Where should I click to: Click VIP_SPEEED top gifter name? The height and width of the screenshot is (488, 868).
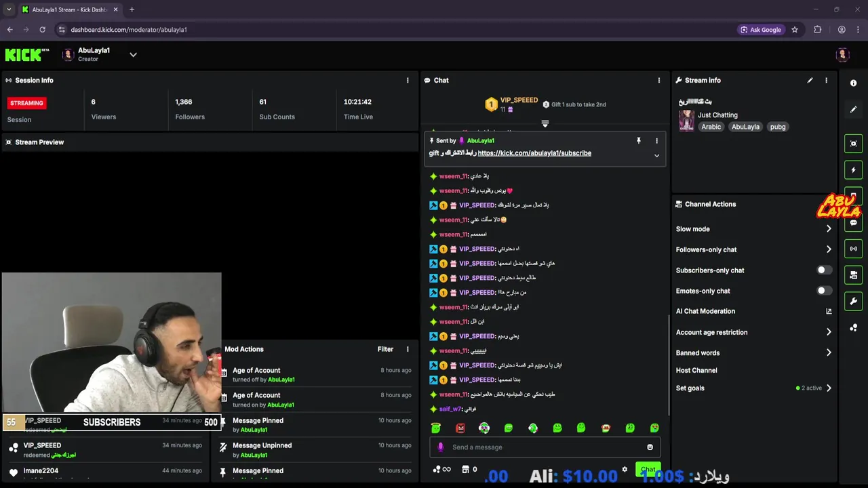(x=519, y=100)
